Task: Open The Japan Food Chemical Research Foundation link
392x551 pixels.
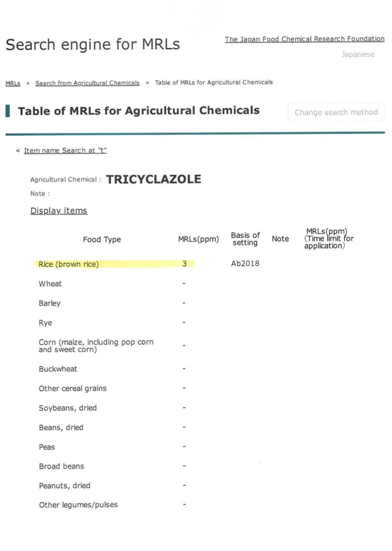Action: [304, 39]
